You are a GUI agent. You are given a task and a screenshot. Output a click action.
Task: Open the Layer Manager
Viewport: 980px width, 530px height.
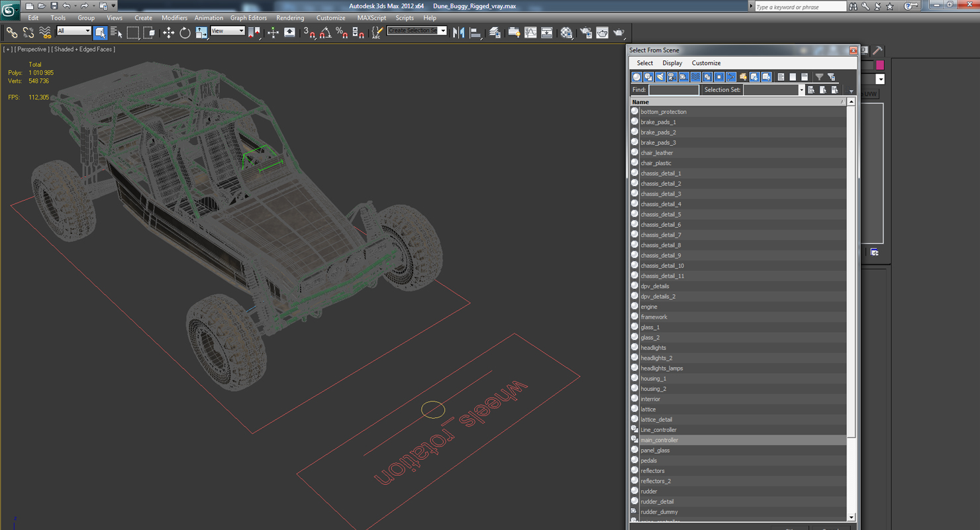click(x=494, y=32)
